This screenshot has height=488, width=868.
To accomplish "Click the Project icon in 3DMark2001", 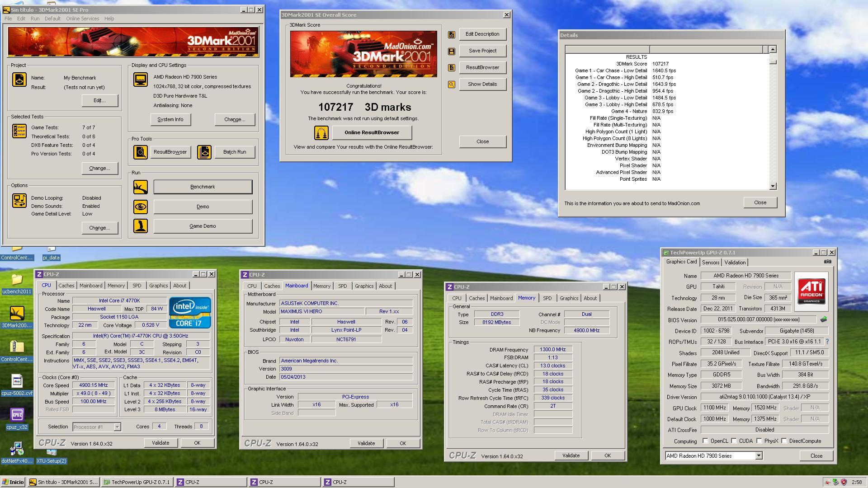I will coord(19,80).
